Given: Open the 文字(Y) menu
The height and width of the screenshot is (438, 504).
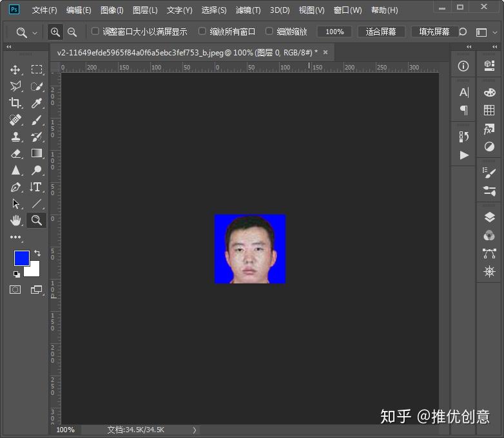Looking at the screenshot, I should tap(179, 10).
